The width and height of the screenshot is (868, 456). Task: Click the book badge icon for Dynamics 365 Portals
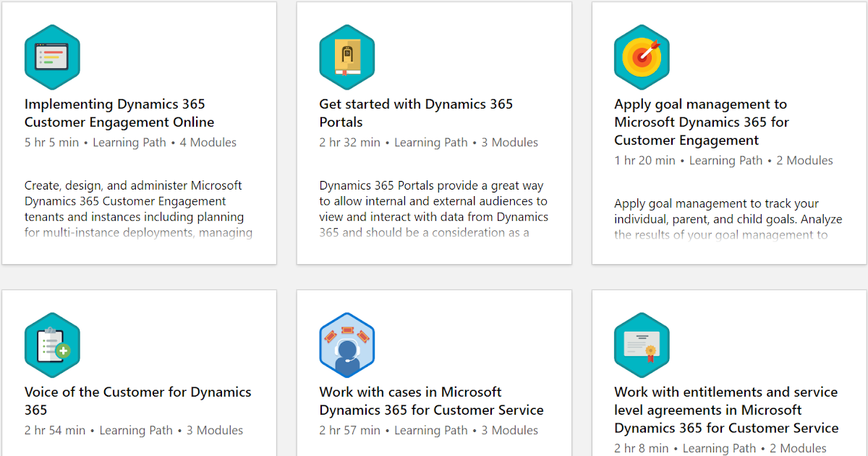(x=347, y=57)
